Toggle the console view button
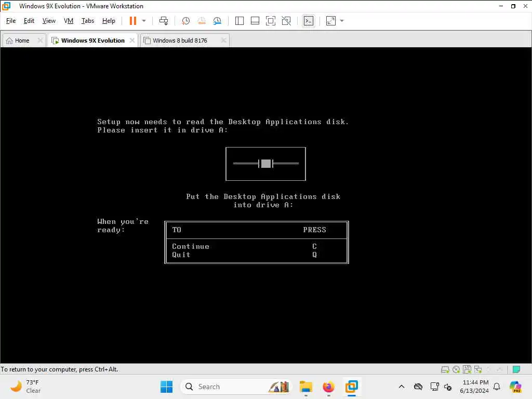 pyautogui.click(x=309, y=21)
